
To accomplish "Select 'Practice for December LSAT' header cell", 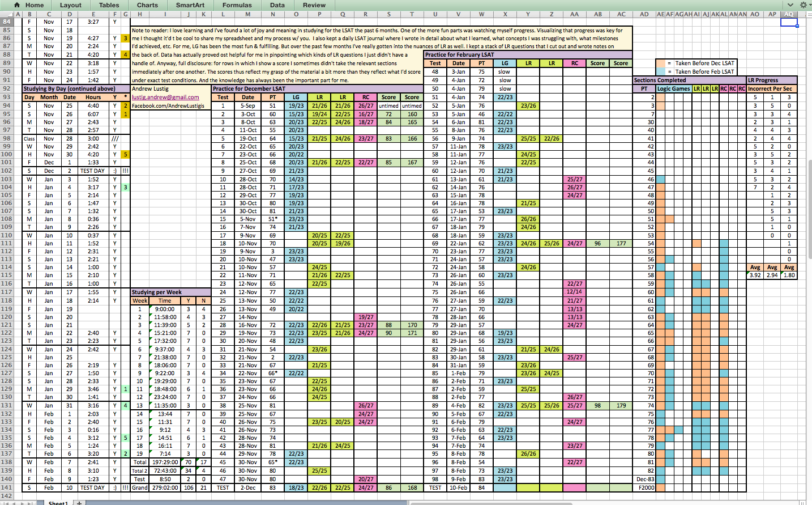I will (x=317, y=88).
